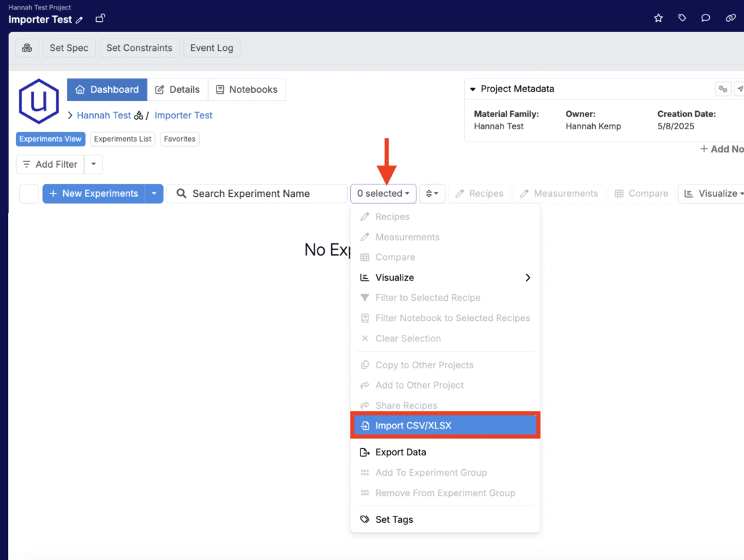This screenshot has width=744, height=560.
Task: Click the stacked cubes icon button
Action: coord(27,48)
